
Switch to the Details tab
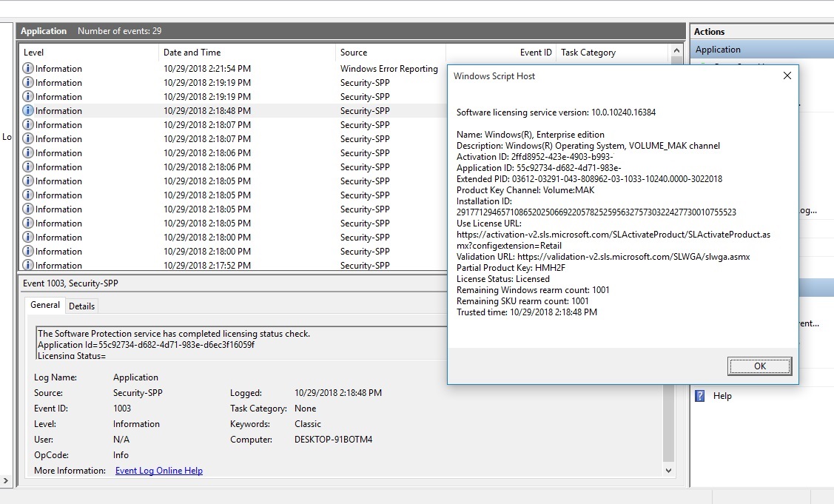click(81, 306)
